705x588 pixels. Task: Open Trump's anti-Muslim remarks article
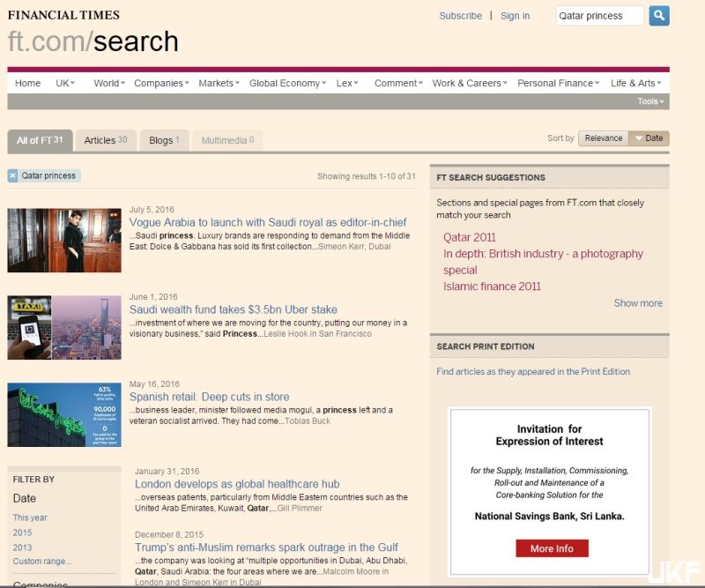(x=267, y=547)
